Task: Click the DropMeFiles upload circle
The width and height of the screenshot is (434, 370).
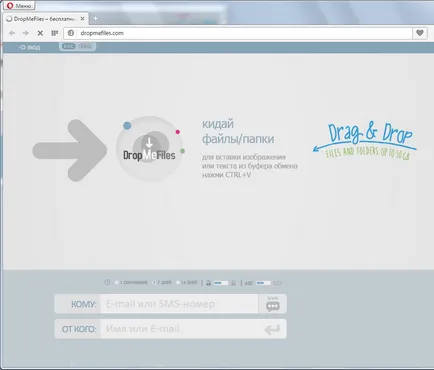Action: [149, 149]
